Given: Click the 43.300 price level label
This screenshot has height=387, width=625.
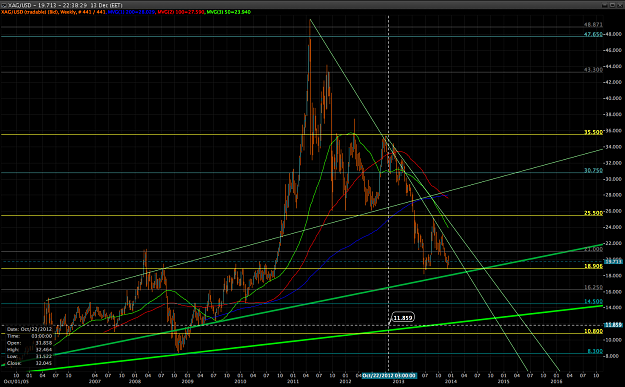Looking at the screenshot, I should point(593,70).
